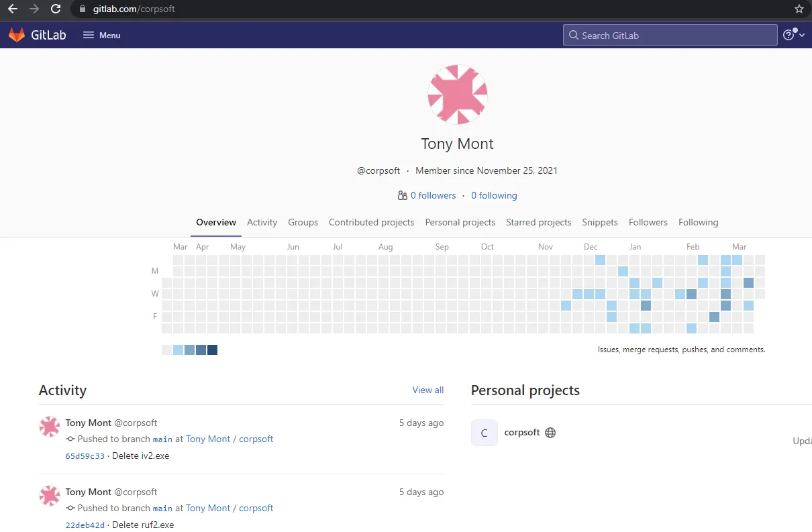This screenshot has width=812, height=532.
Task: Open commit 65d59c33 link
Action: click(x=85, y=456)
